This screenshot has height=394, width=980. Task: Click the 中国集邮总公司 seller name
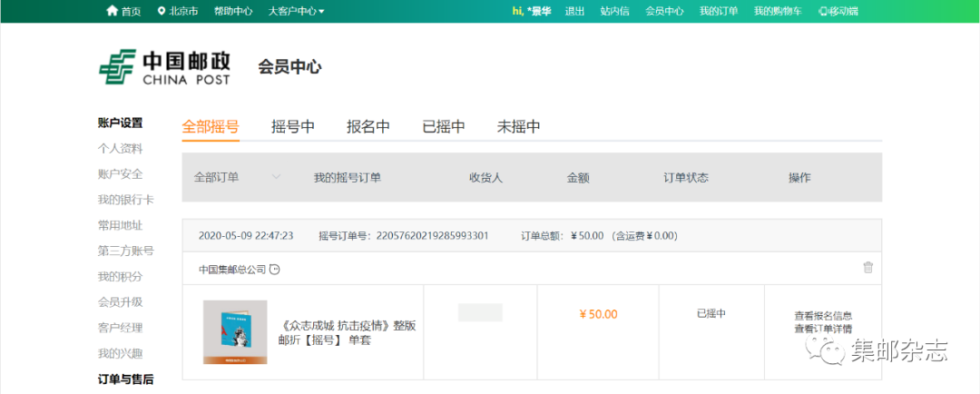(x=232, y=270)
